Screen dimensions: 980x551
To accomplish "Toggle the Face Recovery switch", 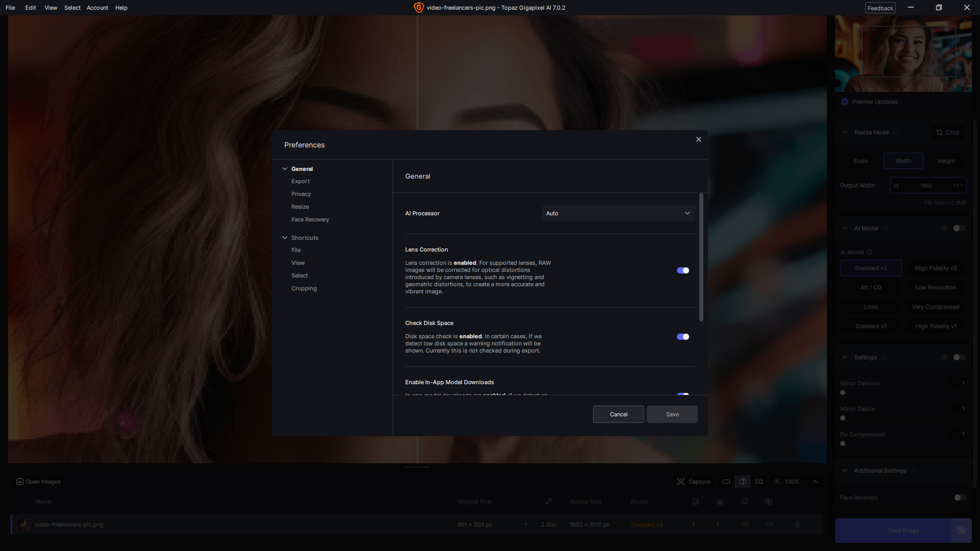I will click(x=960, y=497).
